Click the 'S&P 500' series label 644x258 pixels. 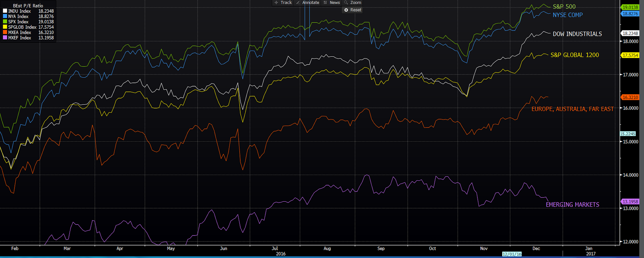click(564, 6)
